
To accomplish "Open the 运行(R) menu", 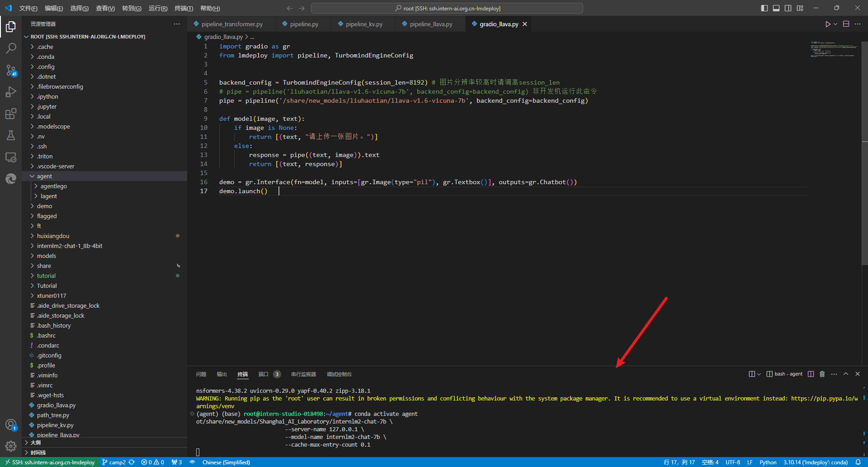I will (x=158, y=8).
